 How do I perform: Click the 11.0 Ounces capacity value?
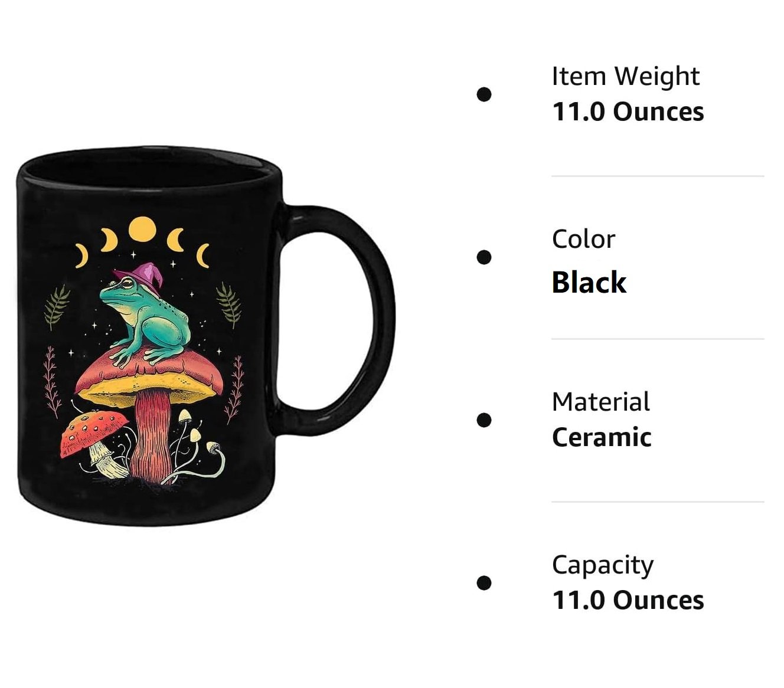tap(628, 601)
